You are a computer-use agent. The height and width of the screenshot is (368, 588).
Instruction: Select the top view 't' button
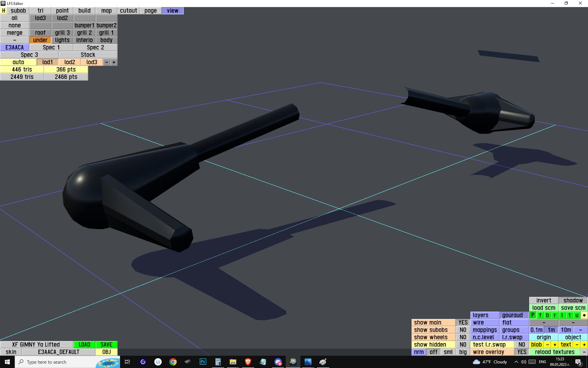point(569,315)
